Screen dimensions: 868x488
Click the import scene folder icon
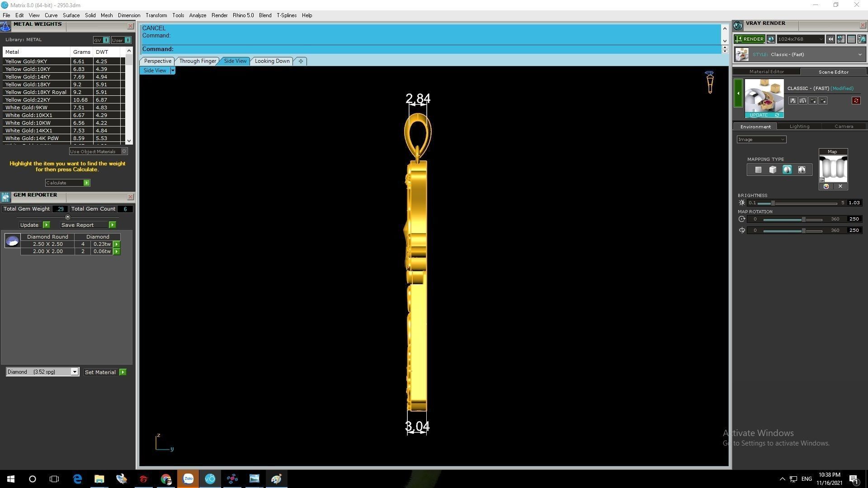tap(813, 101)
